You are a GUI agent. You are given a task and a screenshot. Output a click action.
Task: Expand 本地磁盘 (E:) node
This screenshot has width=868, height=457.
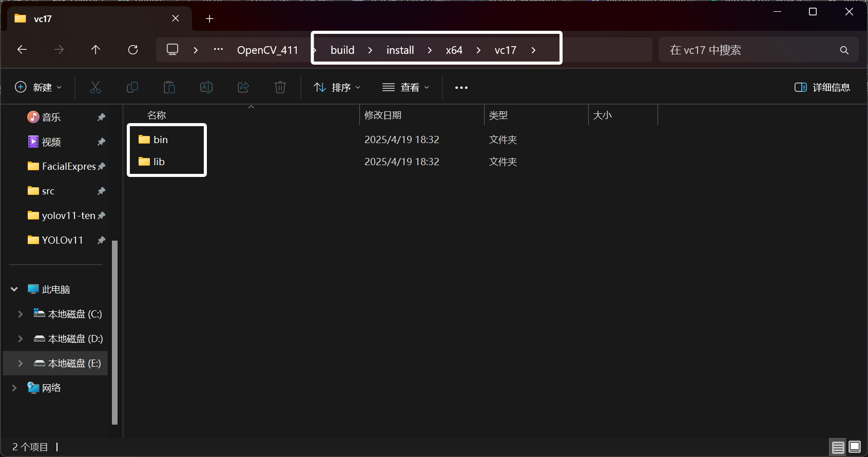(x=20, y=363)
